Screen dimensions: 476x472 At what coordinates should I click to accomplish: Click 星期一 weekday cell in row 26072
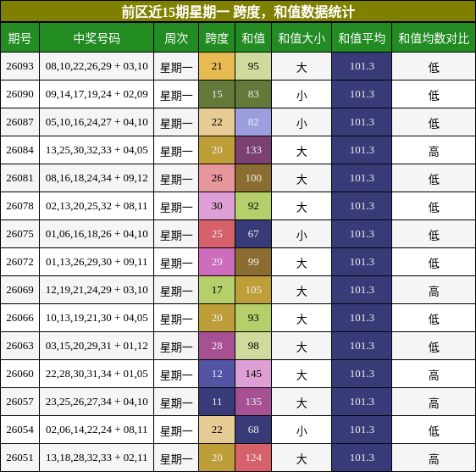click(x=176, y=262)
